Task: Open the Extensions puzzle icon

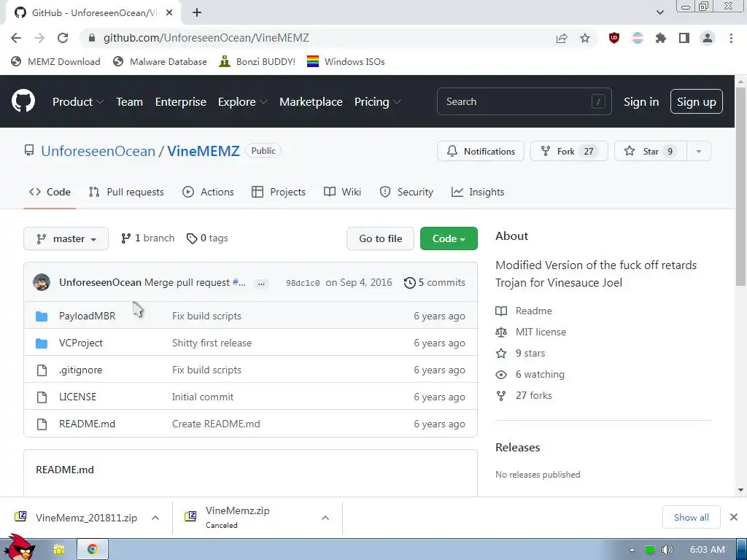Action: click(x=661, y=38)
